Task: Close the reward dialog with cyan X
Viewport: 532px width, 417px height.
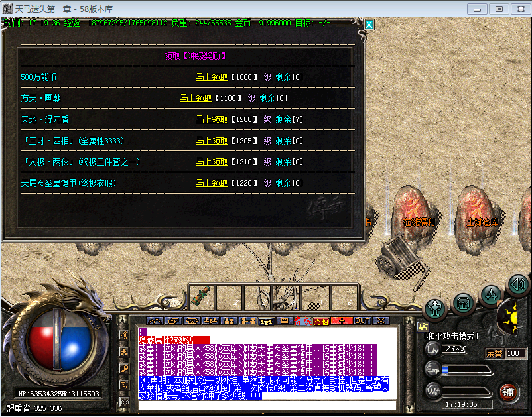Action: pos(369,25)
